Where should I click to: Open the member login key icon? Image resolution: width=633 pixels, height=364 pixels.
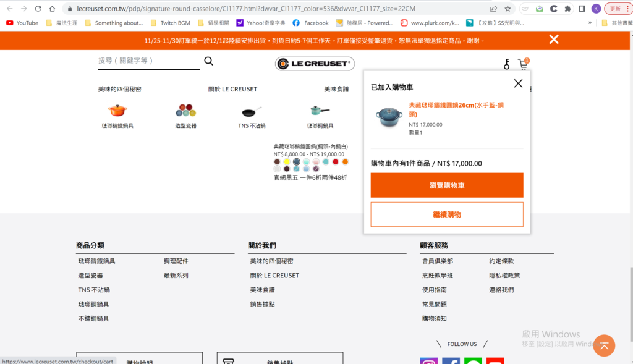coord(507,64)
